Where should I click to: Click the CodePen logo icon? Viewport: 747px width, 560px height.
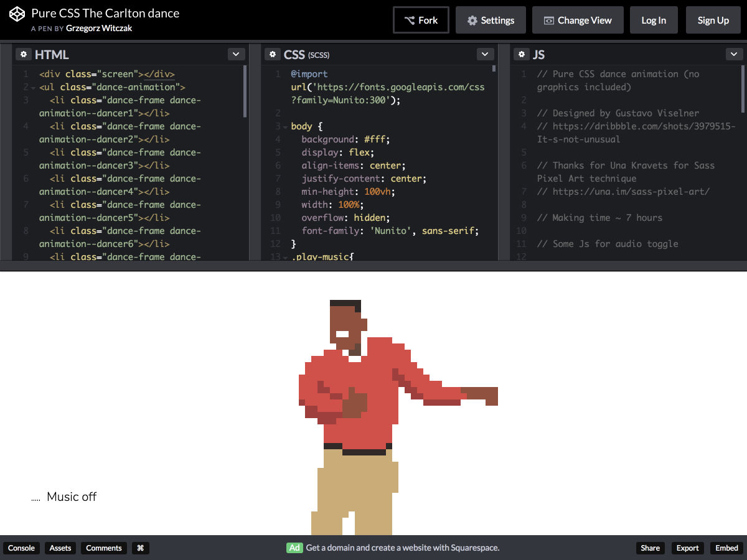(17, 14)
